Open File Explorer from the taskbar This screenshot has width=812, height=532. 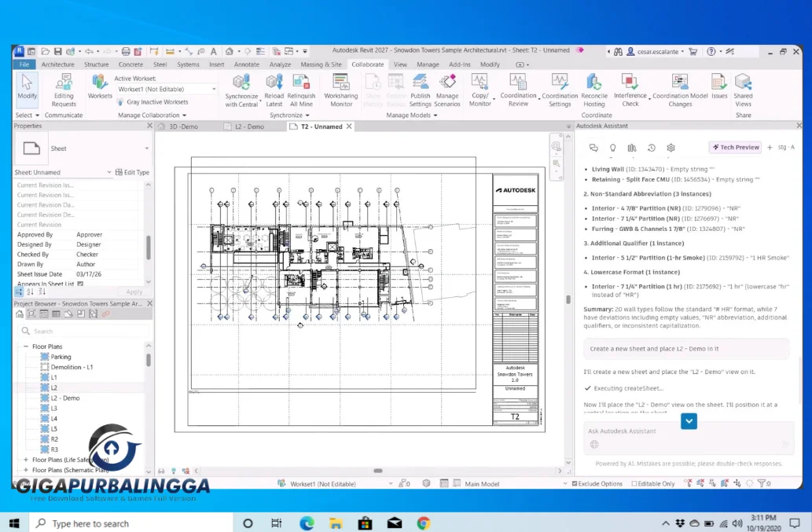tap(336, 523)
